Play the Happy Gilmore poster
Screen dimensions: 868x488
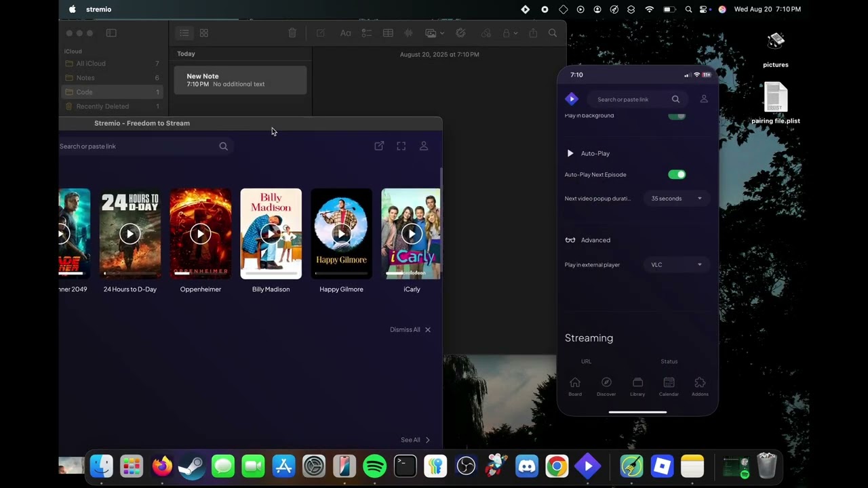tap(341, 234)
